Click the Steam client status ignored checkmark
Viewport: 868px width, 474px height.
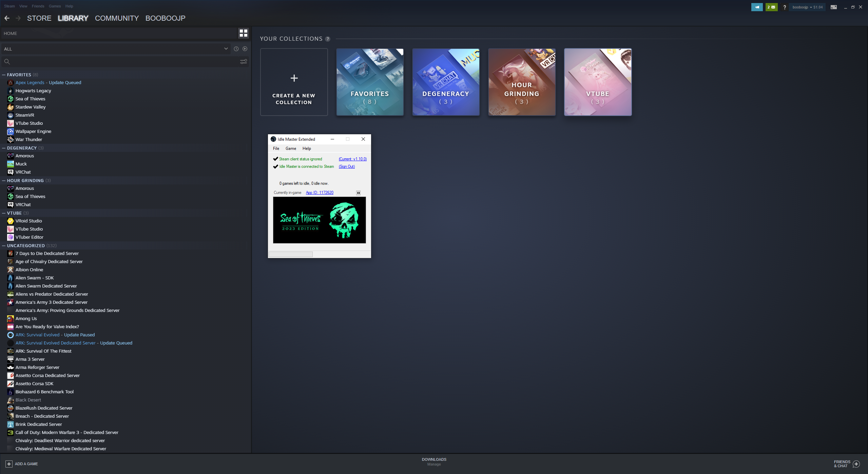[275, 159]
